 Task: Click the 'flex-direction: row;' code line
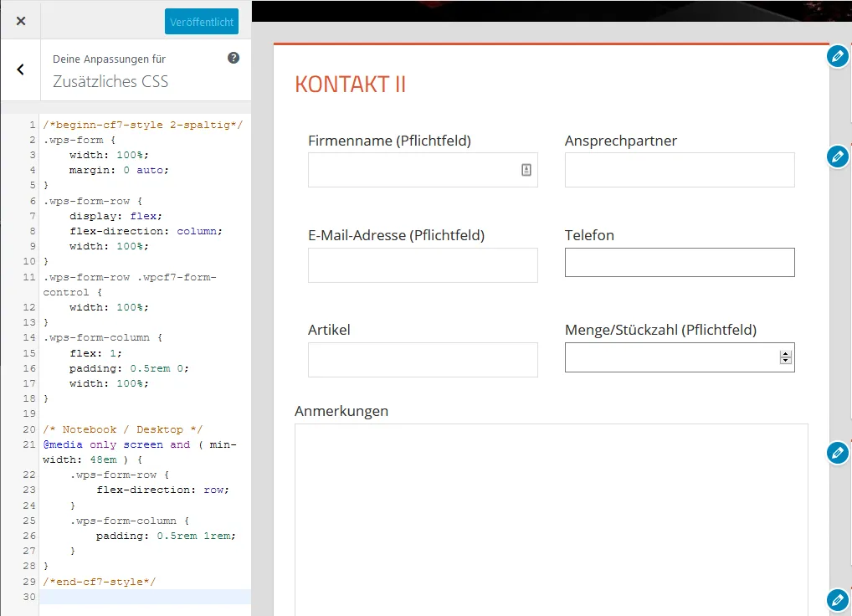tap(163, 490)
